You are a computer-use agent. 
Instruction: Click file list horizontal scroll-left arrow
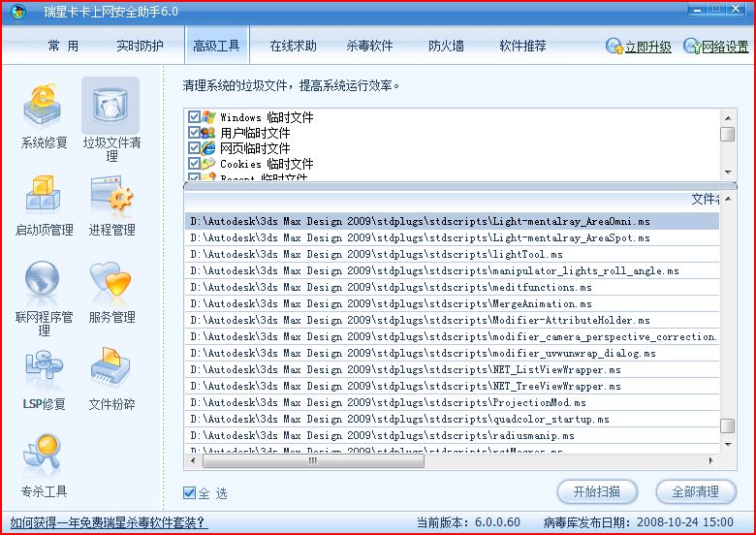(x=193, y=460)
